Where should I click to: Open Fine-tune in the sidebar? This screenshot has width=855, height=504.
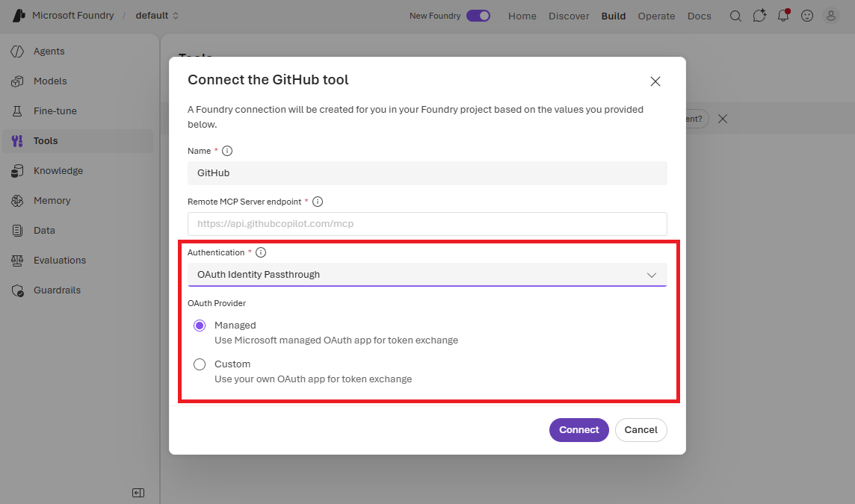tap(78, 111)
